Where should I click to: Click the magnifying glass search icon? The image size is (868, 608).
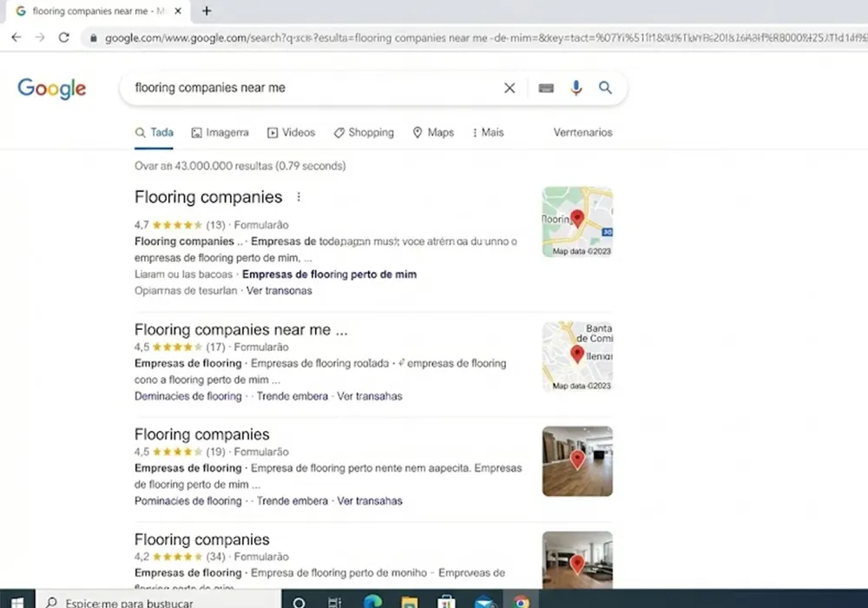pos(605,88)
